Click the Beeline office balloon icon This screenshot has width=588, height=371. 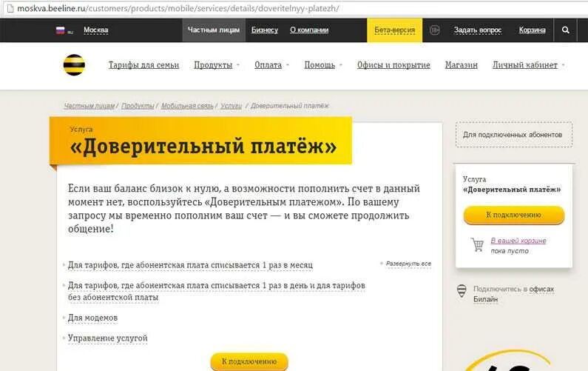click(x=462, y=291)
